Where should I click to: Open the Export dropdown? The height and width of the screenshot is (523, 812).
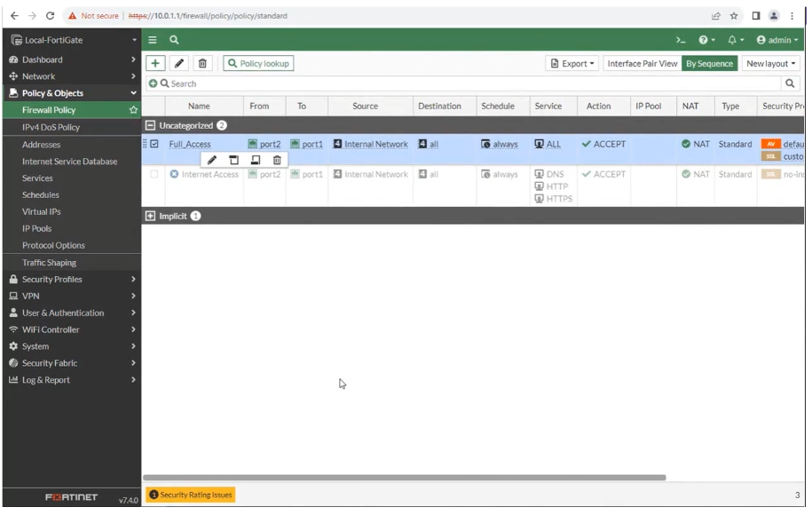click(x=572, y=63)
